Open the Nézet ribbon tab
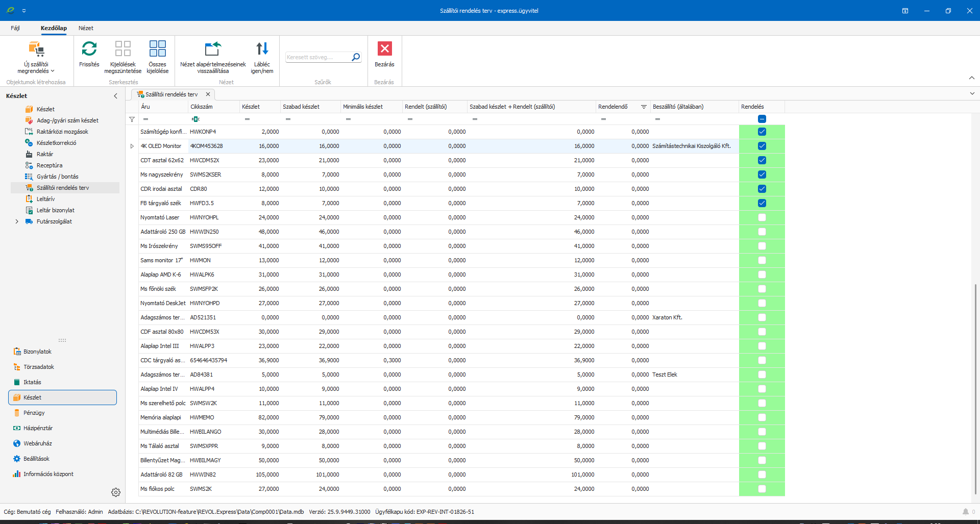 click(86, 28)
